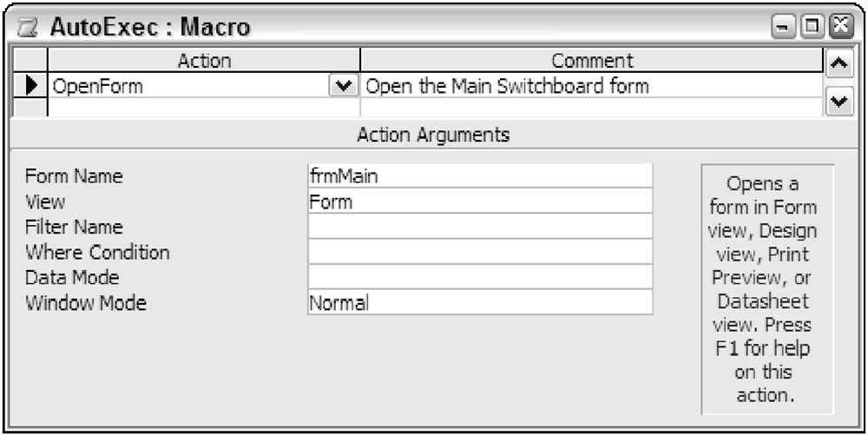Open the Action dropdown for OpenForm
This screenshot has width=868, height=436.
click(x=345, y=86)
